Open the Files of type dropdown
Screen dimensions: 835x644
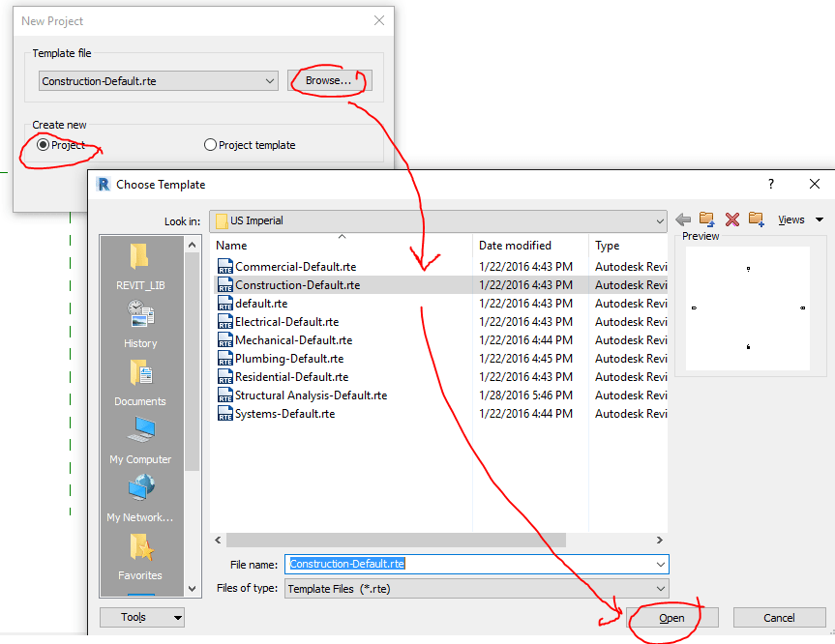(x=477, y=589)
